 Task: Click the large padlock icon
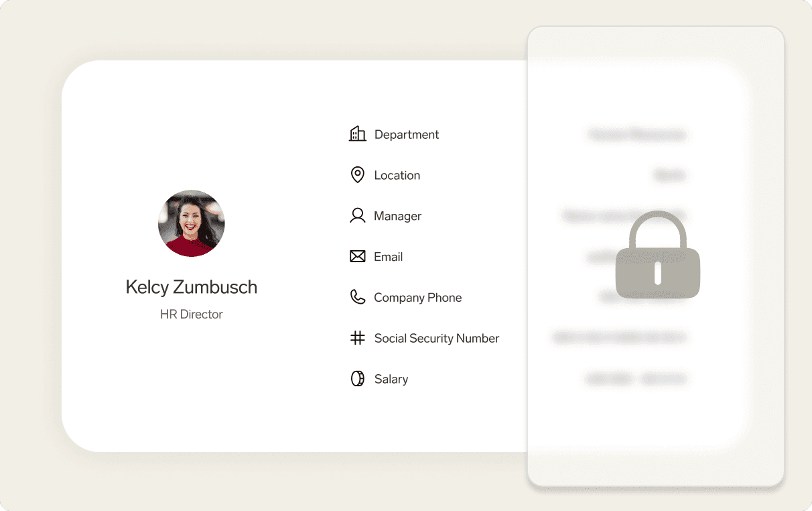(658, 255)
